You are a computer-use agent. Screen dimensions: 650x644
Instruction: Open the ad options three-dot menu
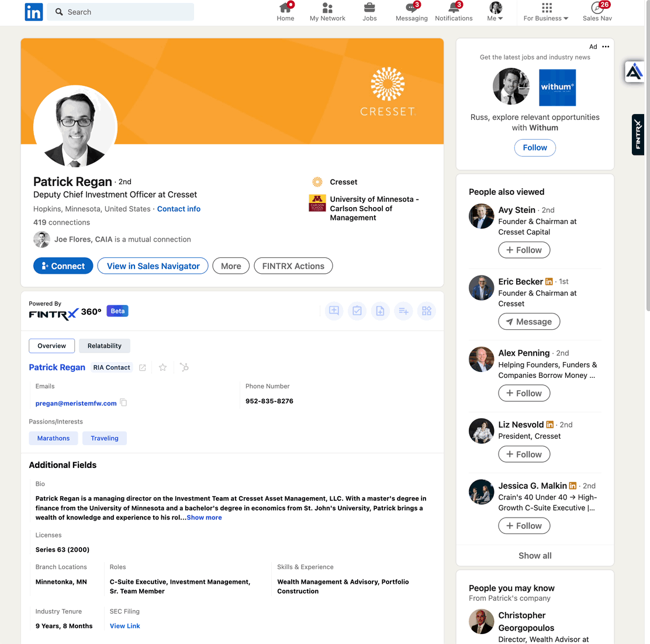[x=606, y=46]
